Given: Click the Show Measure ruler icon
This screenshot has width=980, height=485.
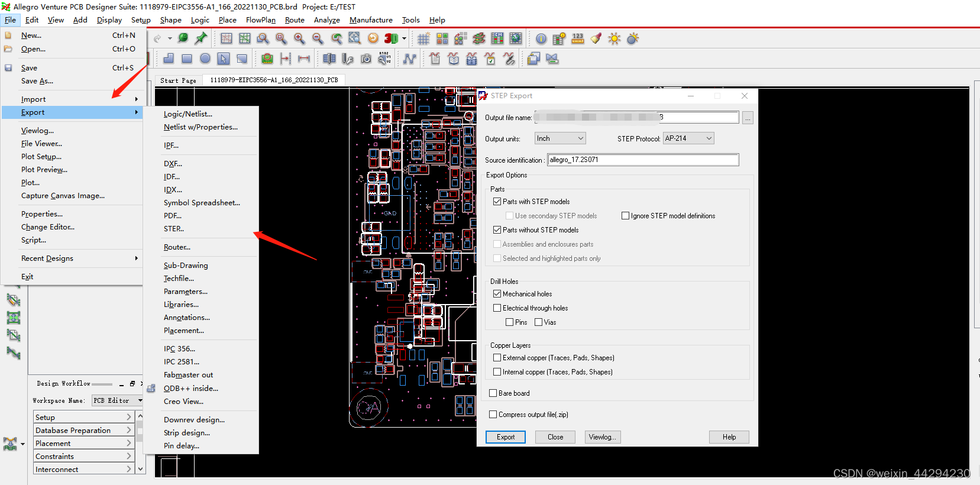Looking at the screenshot, I should coord(578,39).
